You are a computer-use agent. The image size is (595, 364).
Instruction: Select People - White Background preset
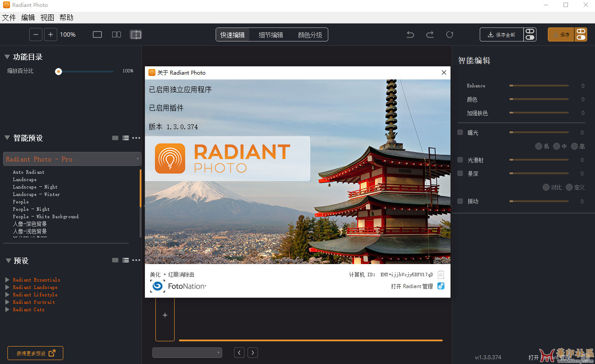46,216
